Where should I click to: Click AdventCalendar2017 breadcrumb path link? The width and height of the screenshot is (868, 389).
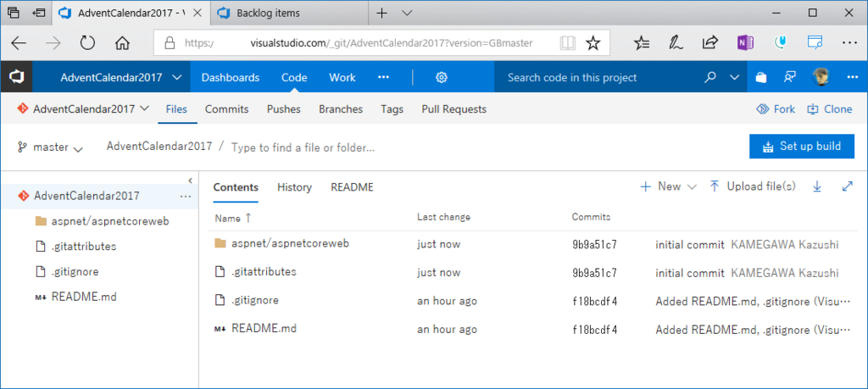tap(159, 147)
